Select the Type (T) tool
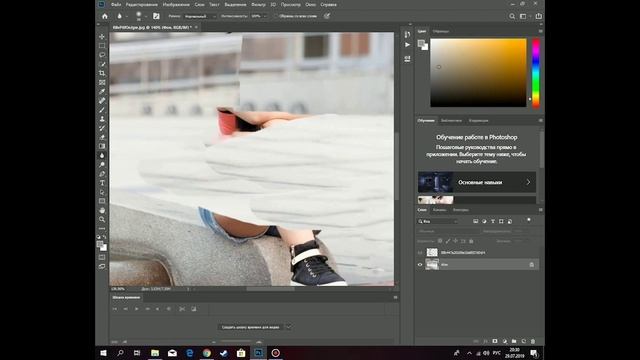The height and width of the screenshot is (360, 640). 102,183
